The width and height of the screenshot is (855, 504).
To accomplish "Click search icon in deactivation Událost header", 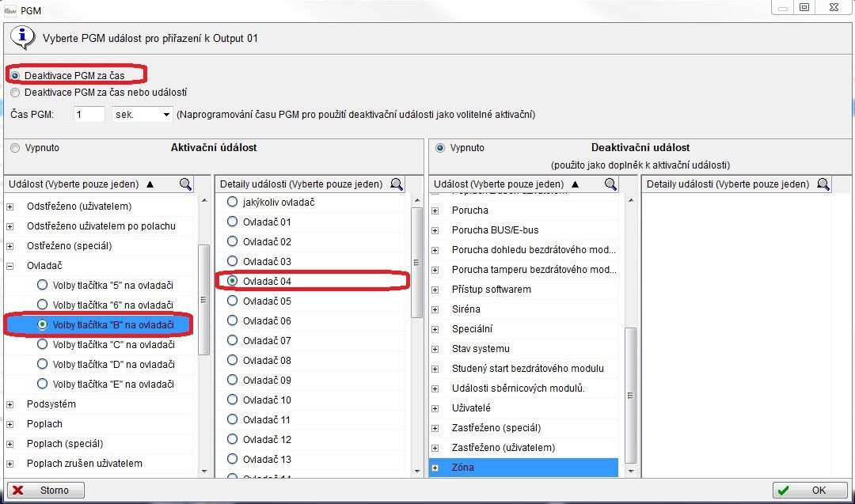I will 610,184.
